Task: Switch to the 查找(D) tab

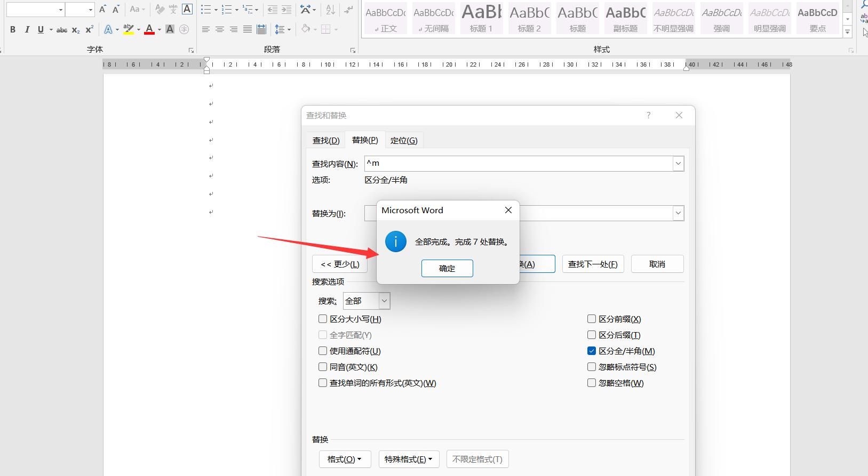Action: pos(326,140)
